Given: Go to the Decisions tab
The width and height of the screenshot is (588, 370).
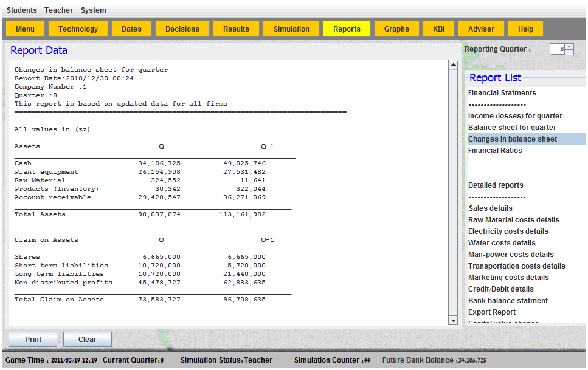Looking at the screenshot, I should tap(182, 29).
